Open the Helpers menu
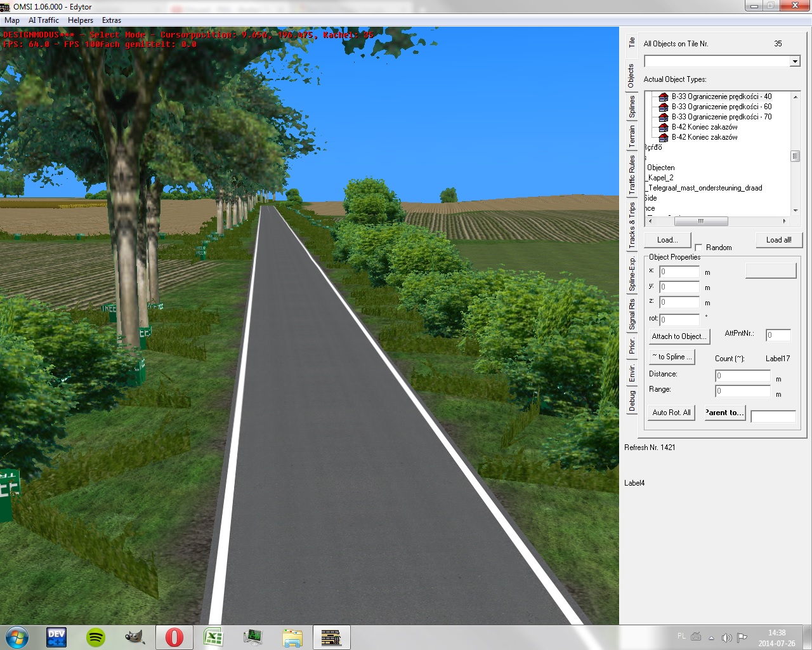This screenshot has width=812, height=650. (x=81, y=20)
